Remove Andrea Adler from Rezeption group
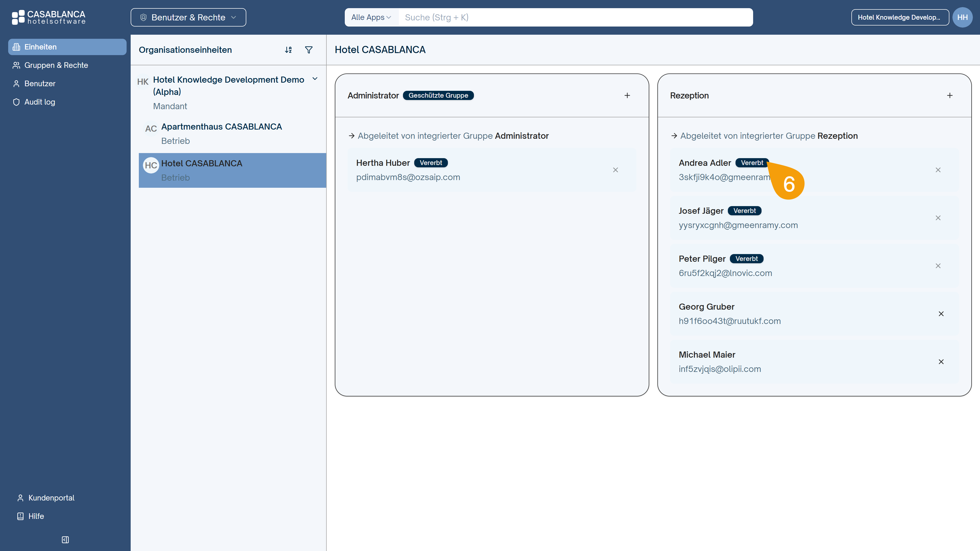980x551 pixels. coord(938,170)
